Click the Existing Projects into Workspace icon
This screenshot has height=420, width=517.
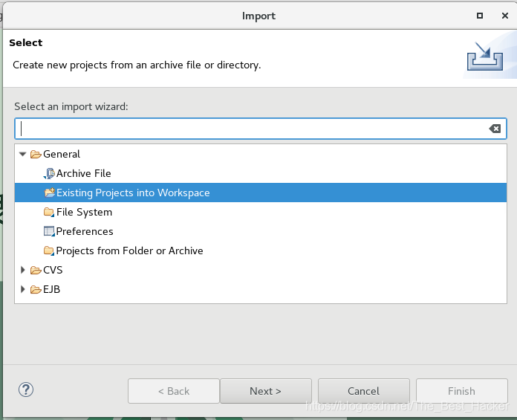tap(50, 193)
